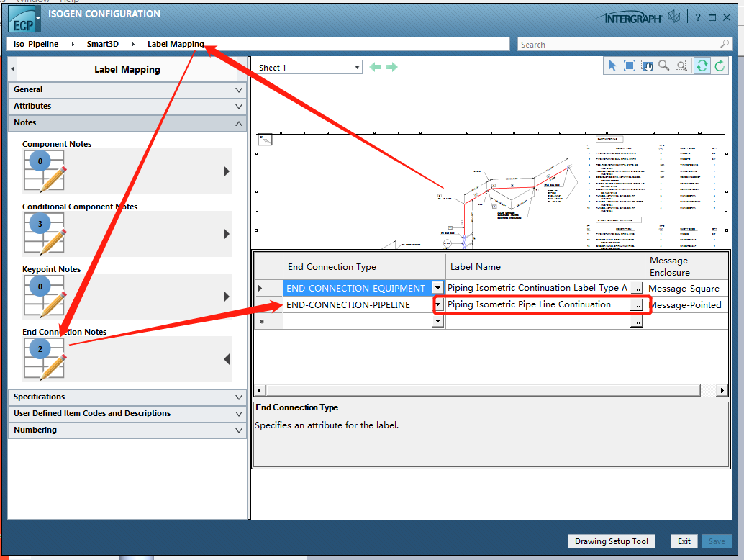The height and width of the screenshot is (560, 744).
Task: Click breadcrumb arrow after Iso_Pipeline
Action: [73, 44]
